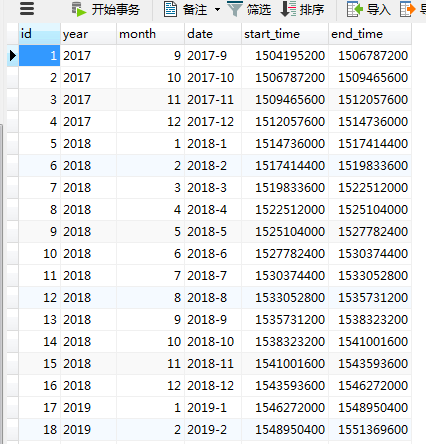Select date cell 2018-8
The width and height of the screenshot is (426, 444).
(213, 298)
